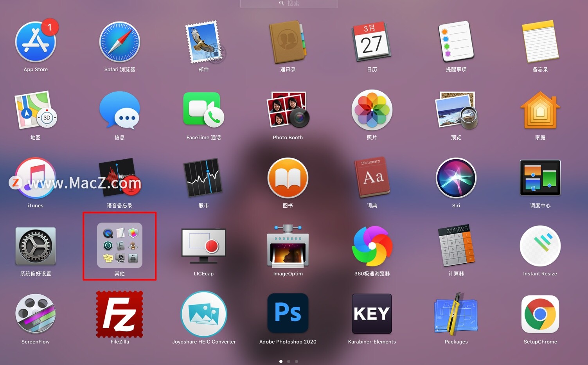
Task: Launch LICEcap screen recorder
Action: [204, 246]
